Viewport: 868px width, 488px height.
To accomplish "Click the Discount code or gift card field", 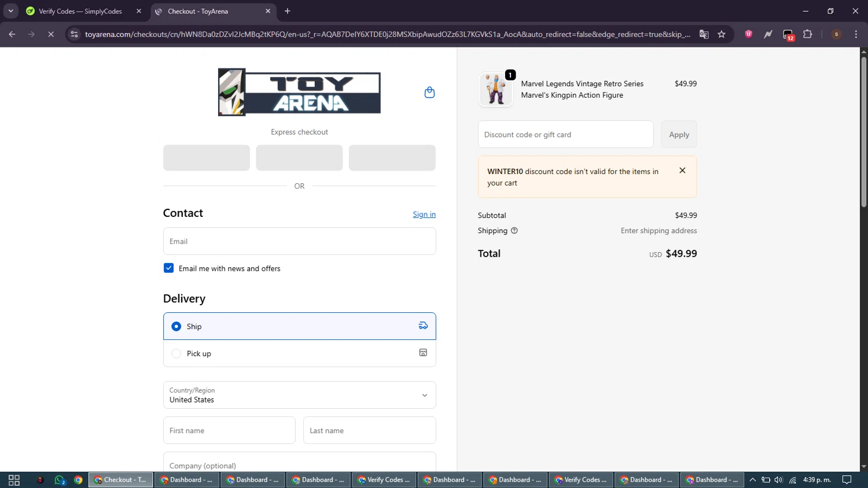I will 565,134.
